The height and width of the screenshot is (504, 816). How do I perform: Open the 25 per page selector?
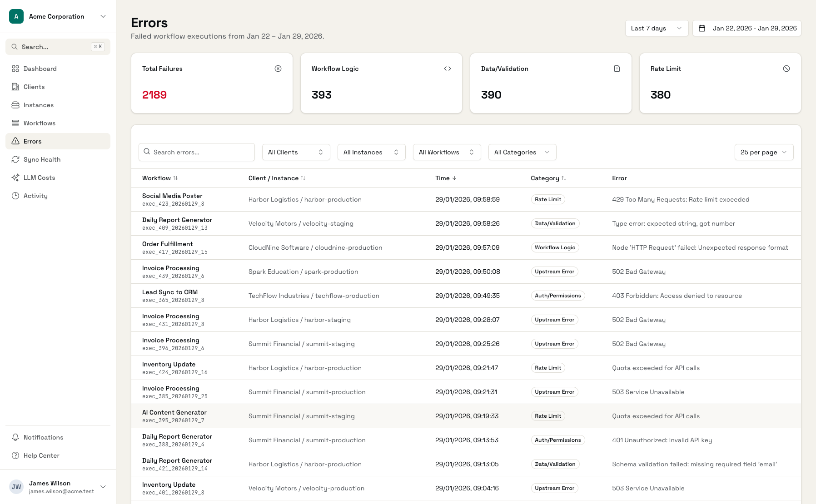click(x=764, y=152)
